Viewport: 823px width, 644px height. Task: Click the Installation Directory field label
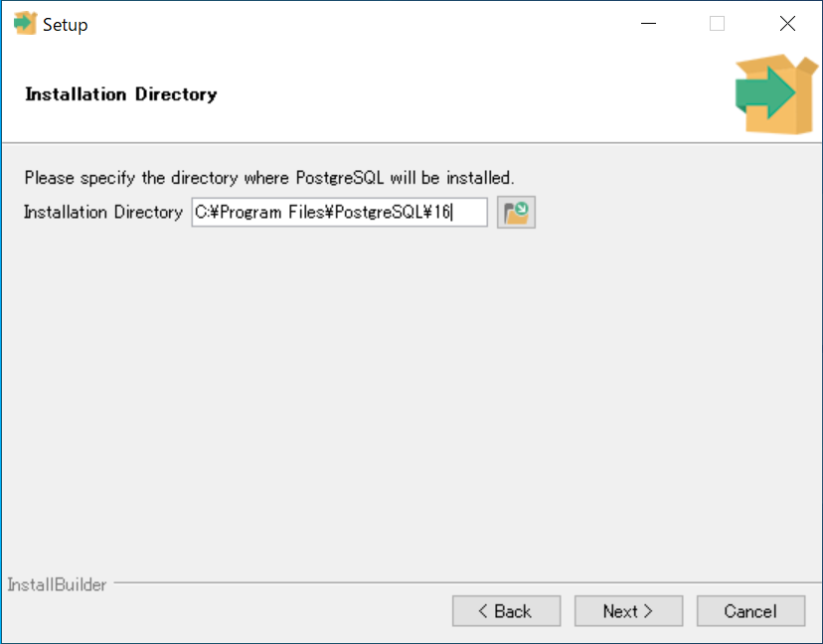[x=103, y=212]
